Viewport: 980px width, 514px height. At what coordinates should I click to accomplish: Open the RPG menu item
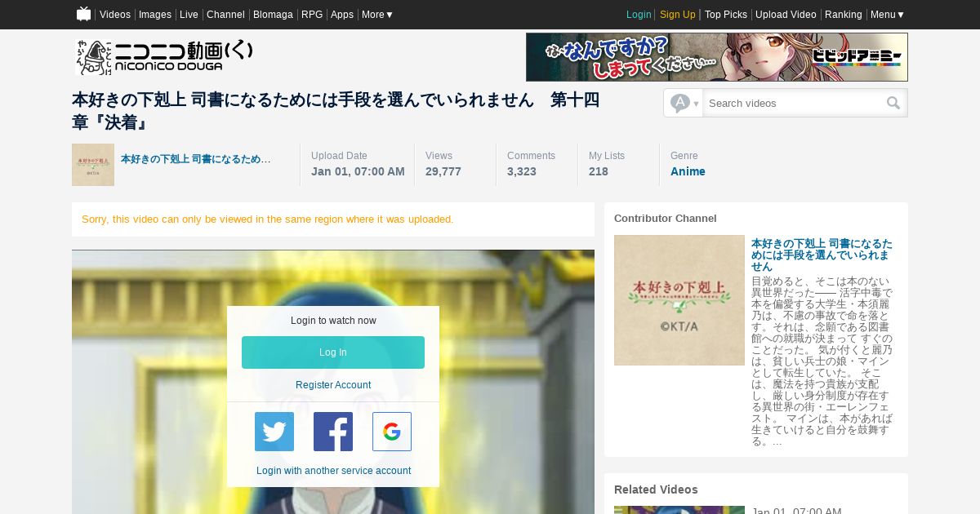click(x=312, y=15)
